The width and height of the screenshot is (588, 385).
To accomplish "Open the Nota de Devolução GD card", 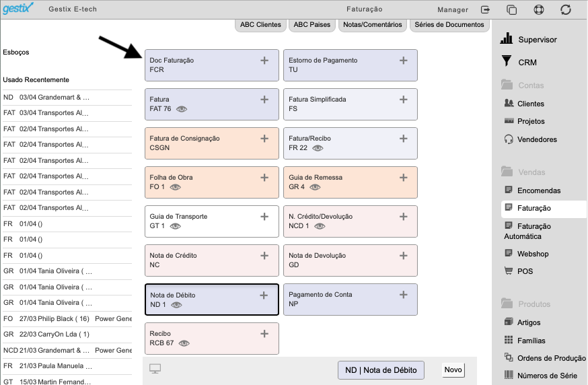I will click(x=351, y=260).
